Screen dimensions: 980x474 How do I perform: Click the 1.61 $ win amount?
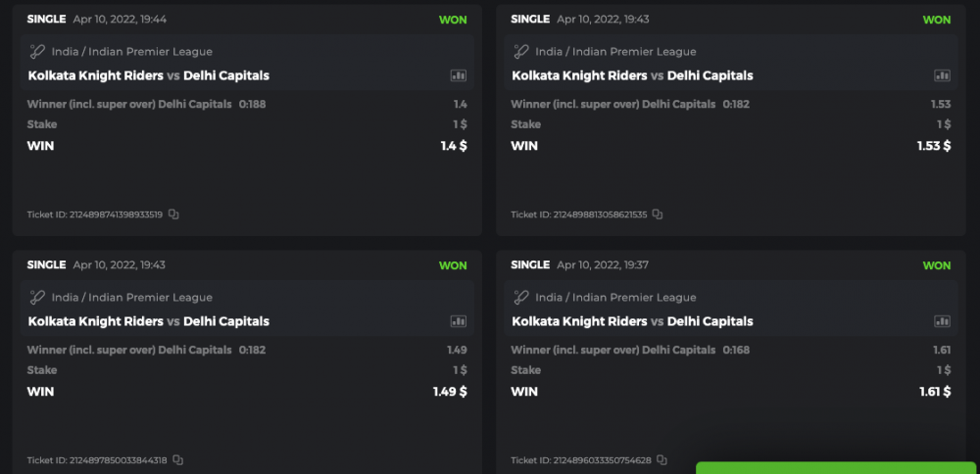click(933, 392)
